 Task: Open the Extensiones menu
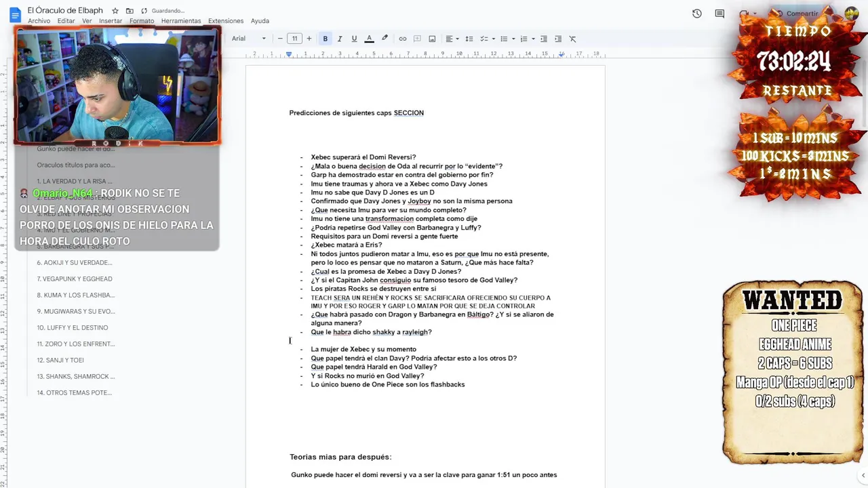[226, 21]
